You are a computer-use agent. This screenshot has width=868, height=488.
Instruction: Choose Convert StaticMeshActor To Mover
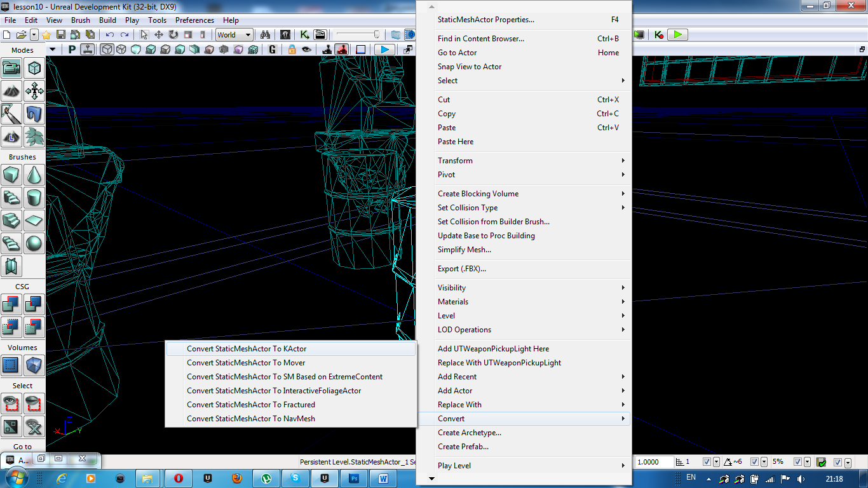click(x=290, y=363)
